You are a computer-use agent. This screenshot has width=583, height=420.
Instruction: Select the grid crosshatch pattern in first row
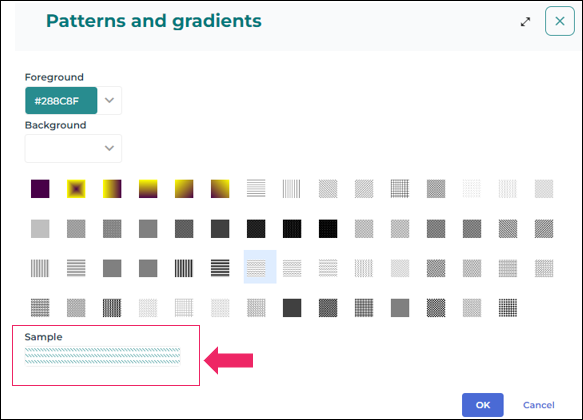point(400,189)
